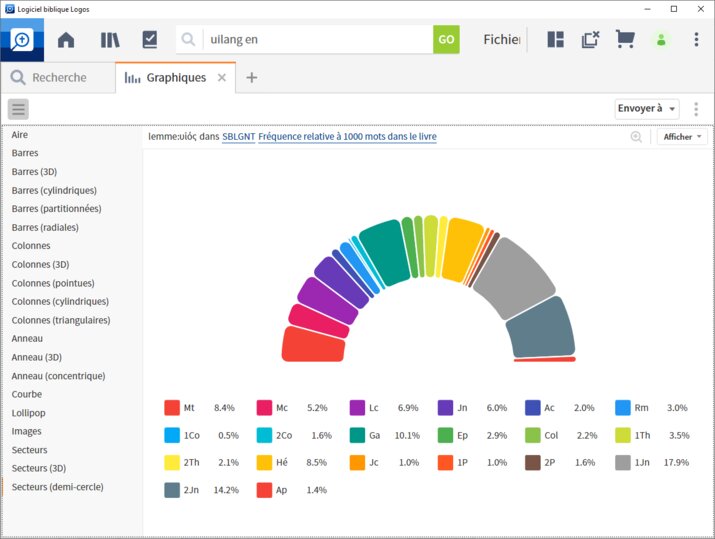Choose Colonnes (triangulaires) chart type
The height and width of the screenshot is (539, 715).
(61, 320)
